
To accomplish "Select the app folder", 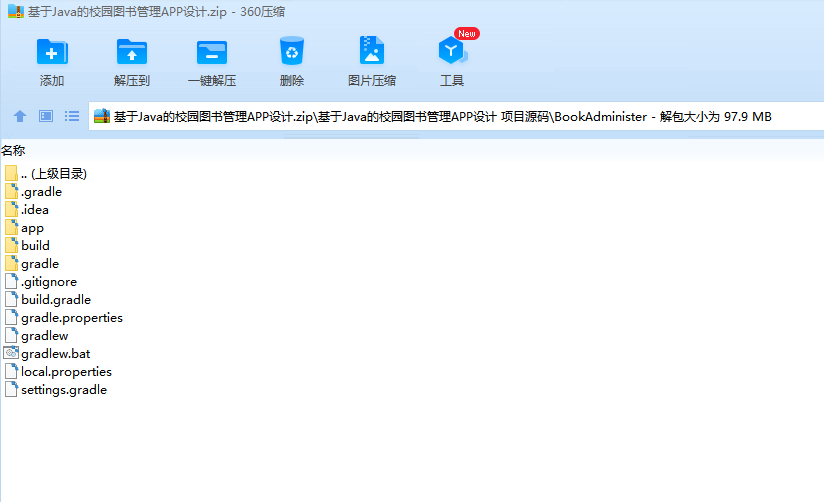I will [24, 228].
